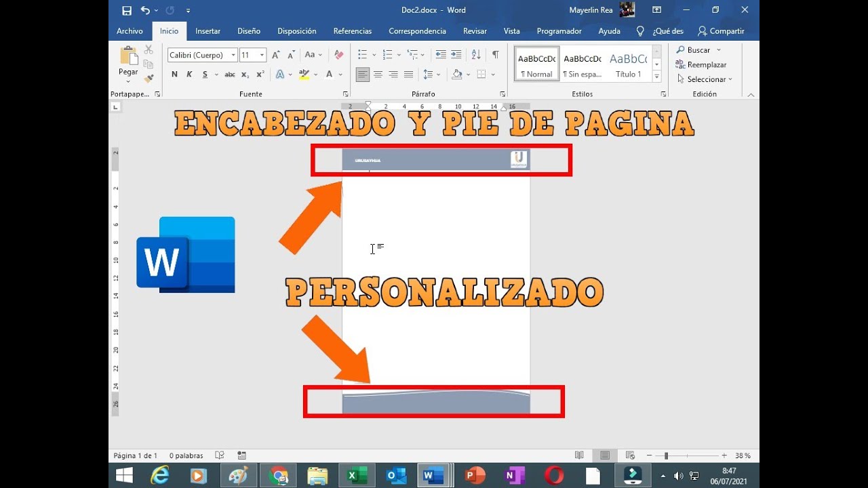Open the font size dropdown showing 11
This screenshot has height=488, width=868.
coord(262,55)
